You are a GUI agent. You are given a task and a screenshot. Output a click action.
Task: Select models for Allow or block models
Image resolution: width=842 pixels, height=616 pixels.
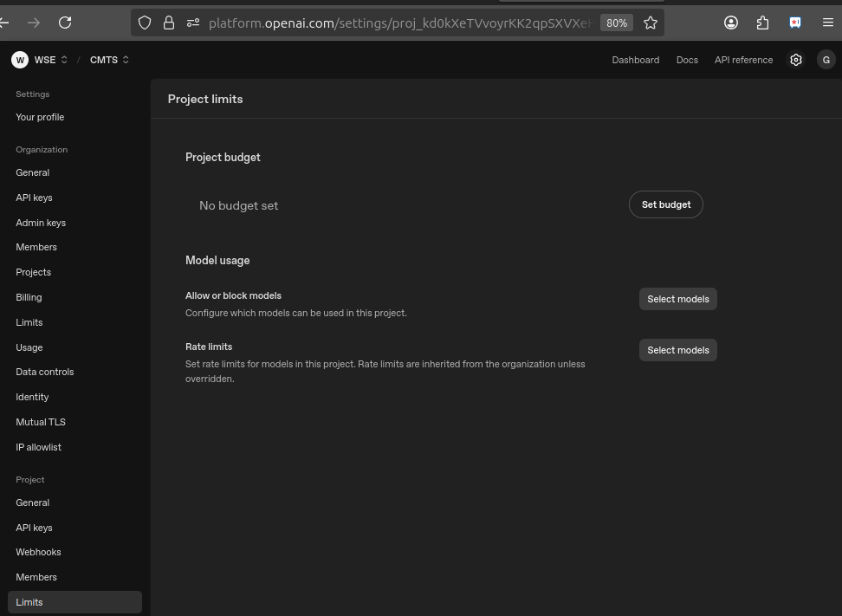[x=677, y=299]
